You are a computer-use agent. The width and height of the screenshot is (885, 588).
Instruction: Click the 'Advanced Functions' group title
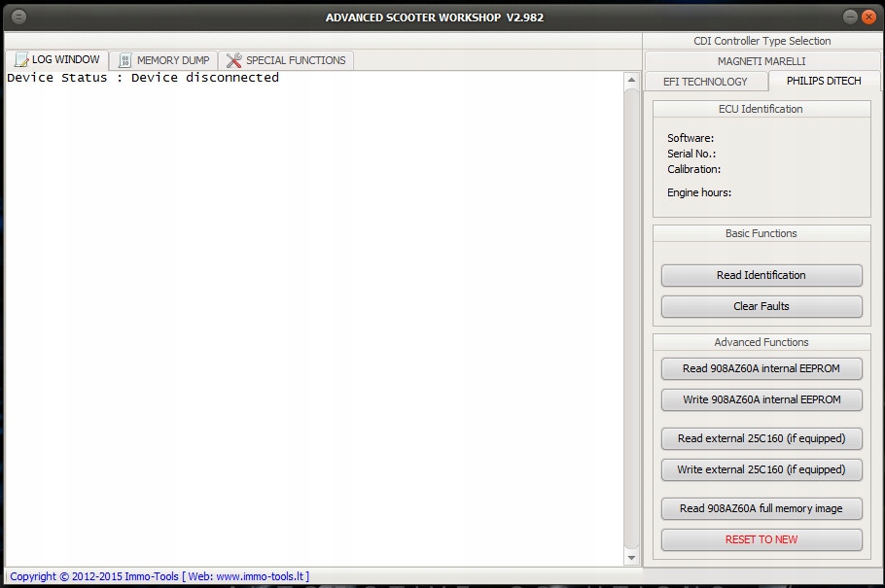[x=761, y=342]
